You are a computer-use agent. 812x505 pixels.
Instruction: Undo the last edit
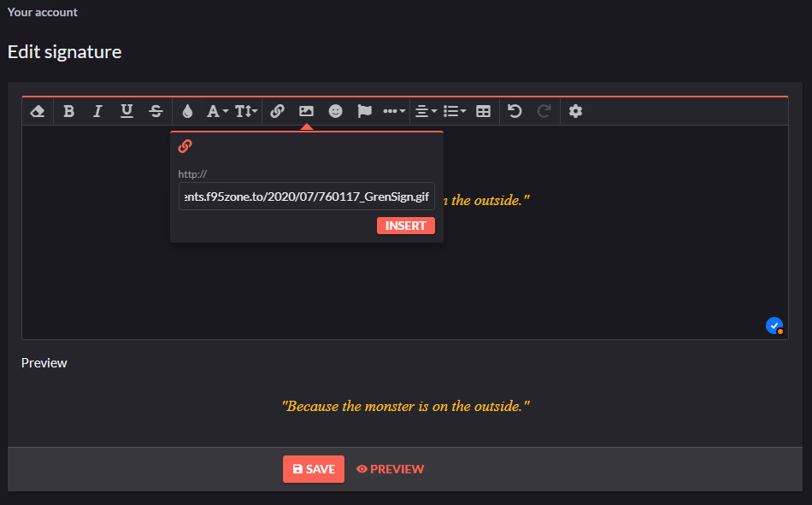point(515,111)
